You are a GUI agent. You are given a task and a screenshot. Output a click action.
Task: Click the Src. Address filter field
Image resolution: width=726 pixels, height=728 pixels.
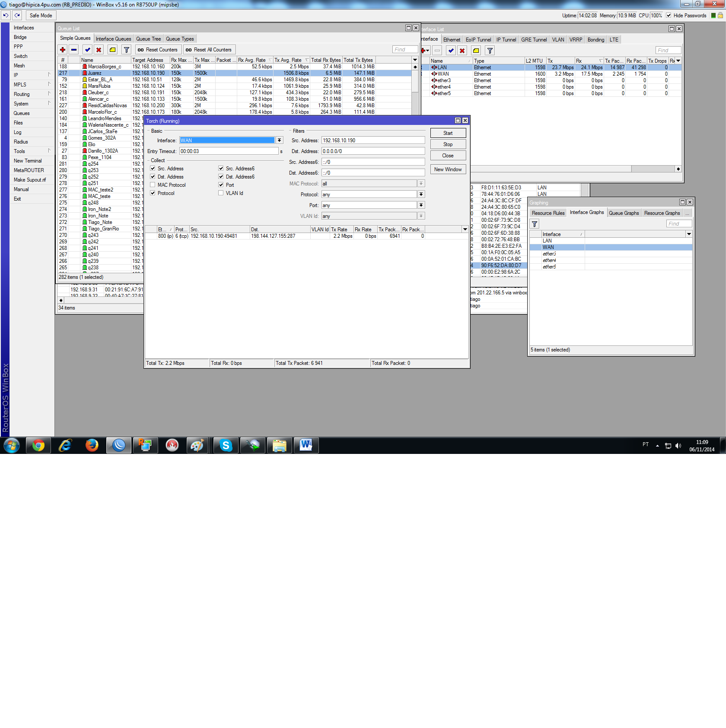373,140
